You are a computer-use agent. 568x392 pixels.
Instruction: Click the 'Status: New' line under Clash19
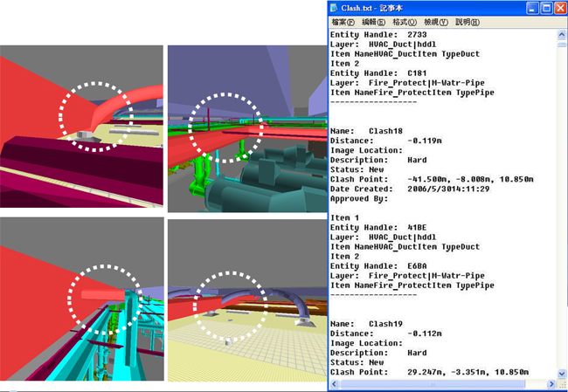point(357,362)
